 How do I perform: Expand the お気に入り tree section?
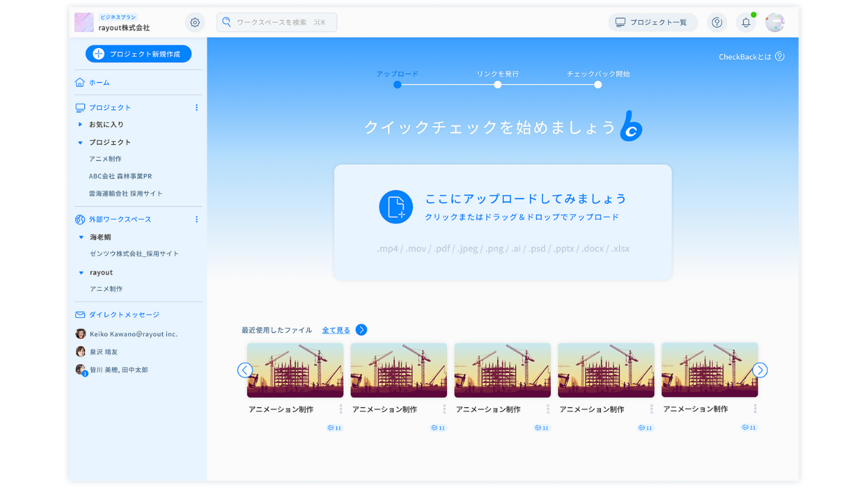click(x=80, y=125)
